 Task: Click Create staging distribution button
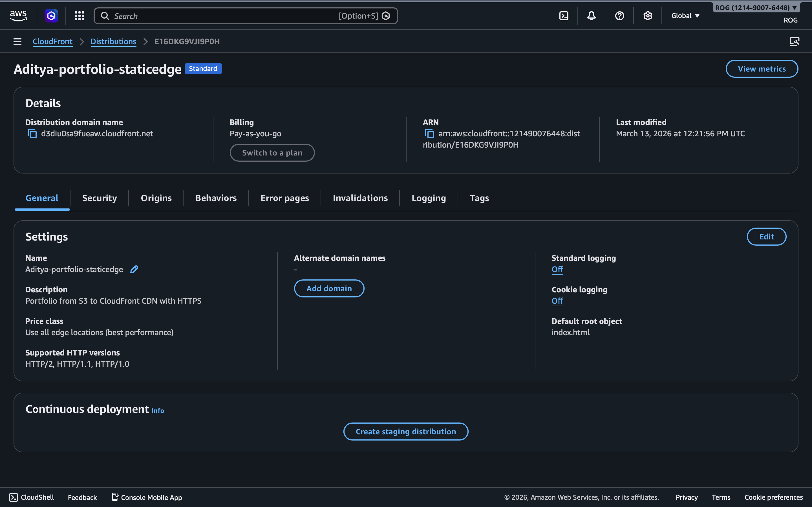point(406,432)
